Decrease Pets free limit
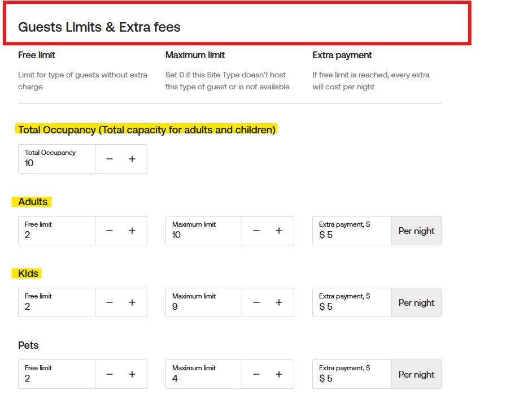The height and width of the screenshot is (407, 532). coord(109,374)
